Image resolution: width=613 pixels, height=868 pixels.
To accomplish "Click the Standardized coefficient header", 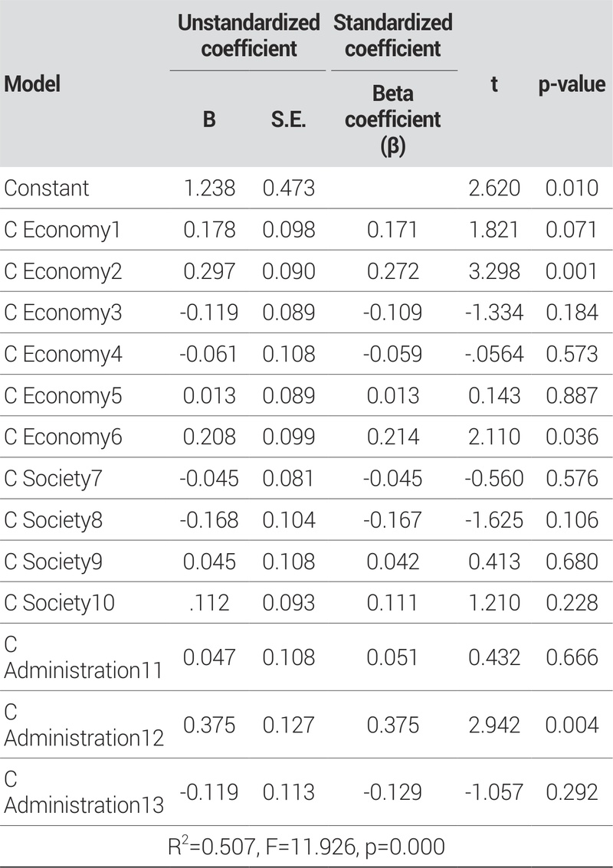I will [392, 35].
